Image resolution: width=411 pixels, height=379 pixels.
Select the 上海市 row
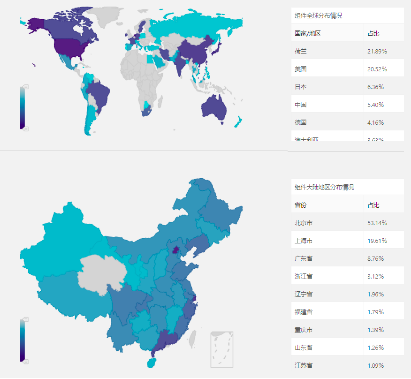click(x=347, y=240)
